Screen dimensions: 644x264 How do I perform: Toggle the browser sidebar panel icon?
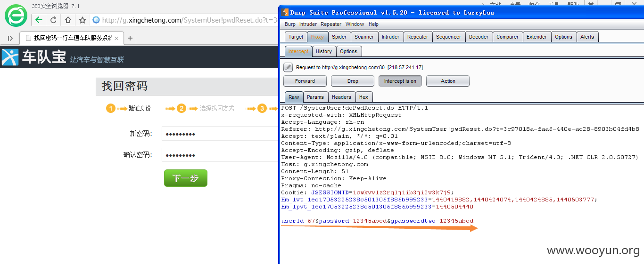10,38
